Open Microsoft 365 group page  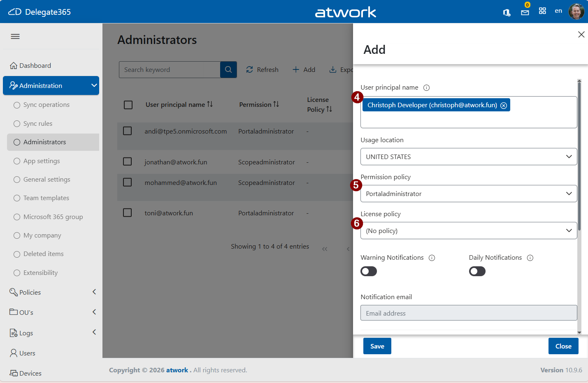click(53, 217)
